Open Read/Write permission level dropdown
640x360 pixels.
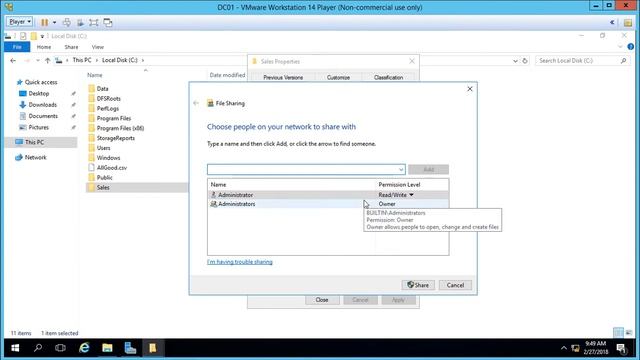(396, 195)
